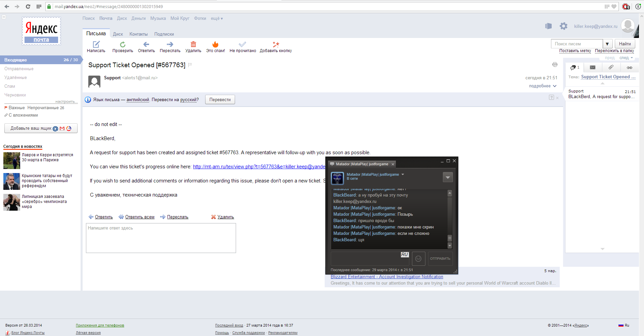The height and width of the screenshot is (336, 644).
Task: Click in the Поиск писем search field
Action: [x=577, y=44]
